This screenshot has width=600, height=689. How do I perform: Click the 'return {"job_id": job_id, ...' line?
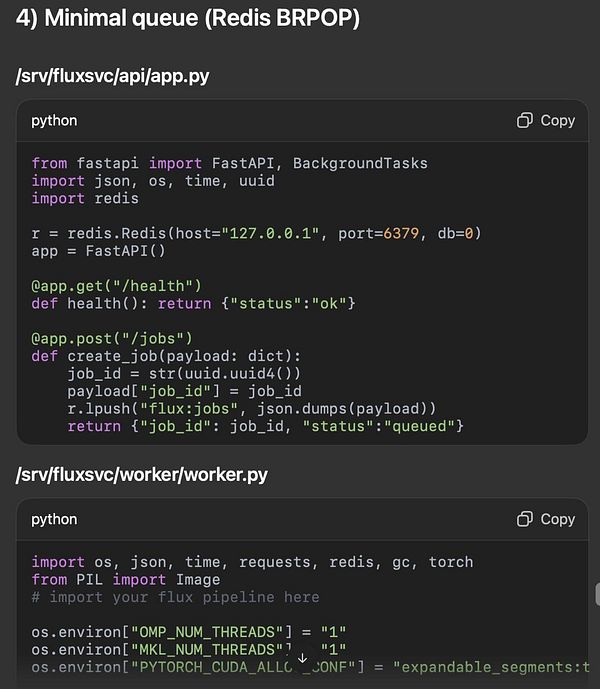click(265, 426)
